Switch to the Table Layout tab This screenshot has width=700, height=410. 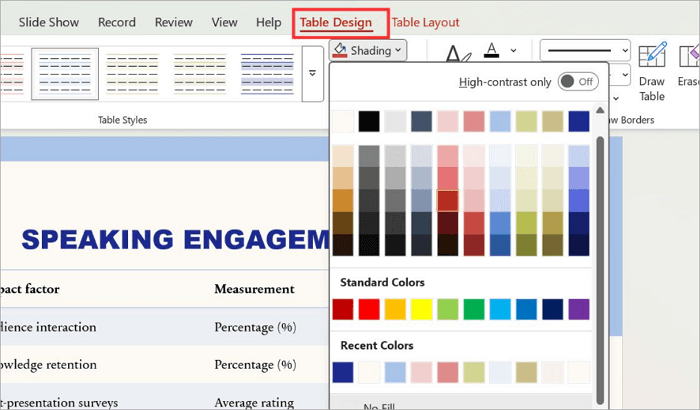425,22
